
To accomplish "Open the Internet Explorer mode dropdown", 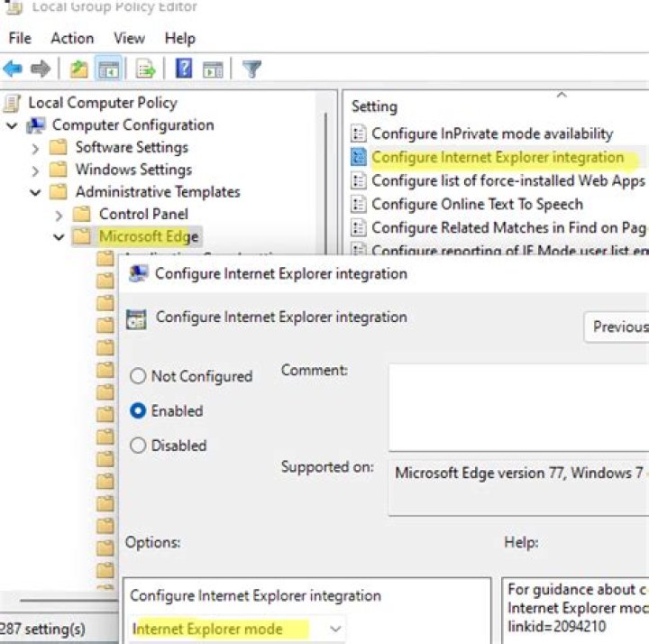I will point(335,629).
